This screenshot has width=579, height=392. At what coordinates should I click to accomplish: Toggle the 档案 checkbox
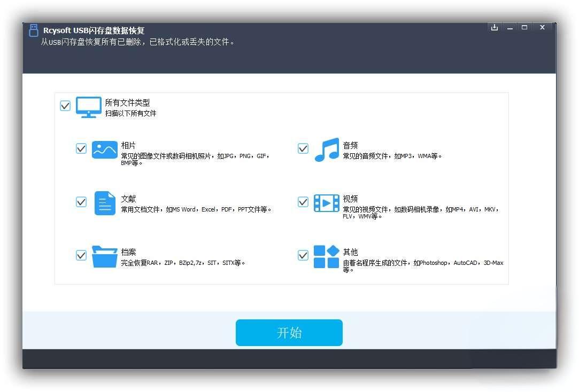pos(81,255)
